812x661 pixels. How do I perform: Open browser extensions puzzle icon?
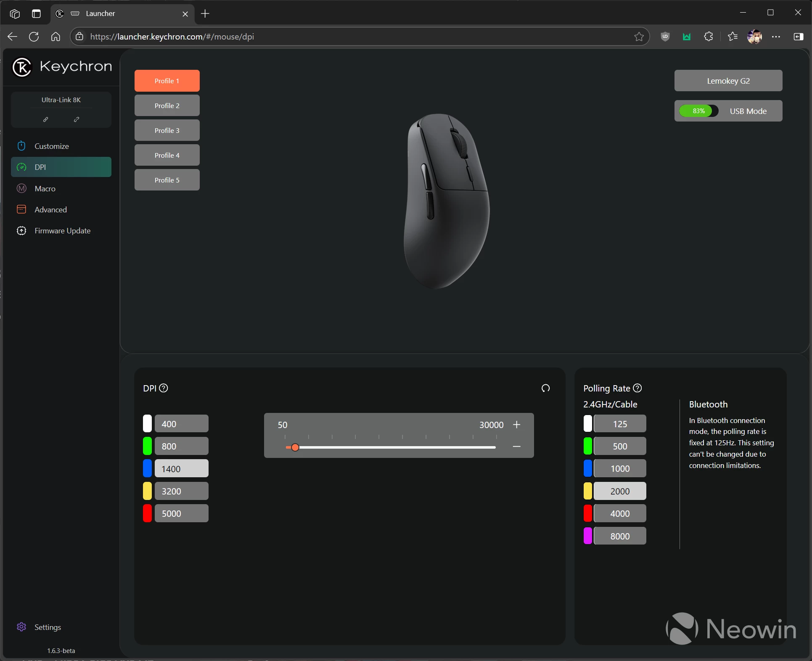709,37
